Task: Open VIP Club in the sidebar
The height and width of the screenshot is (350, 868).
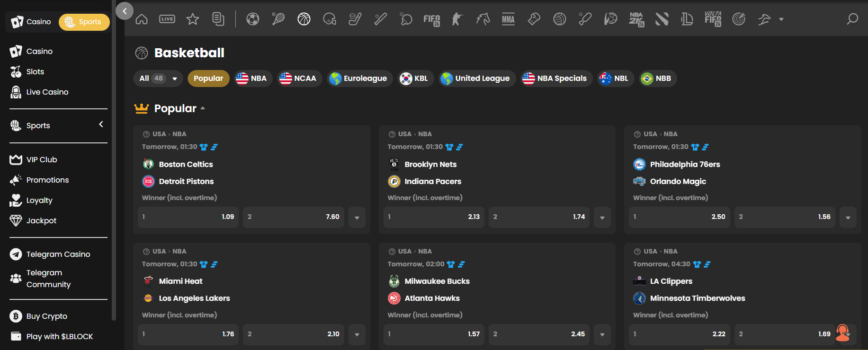Action: pos(33,159)
